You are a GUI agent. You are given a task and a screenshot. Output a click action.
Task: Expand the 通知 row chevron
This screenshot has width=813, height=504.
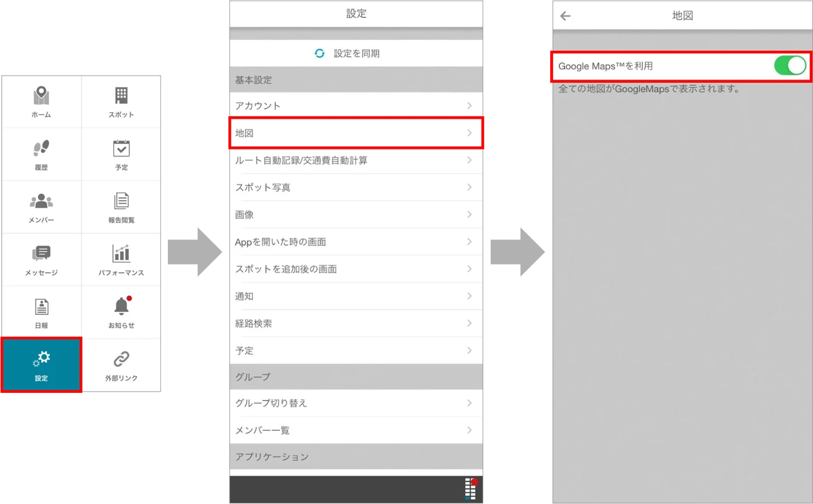point(469,296)
